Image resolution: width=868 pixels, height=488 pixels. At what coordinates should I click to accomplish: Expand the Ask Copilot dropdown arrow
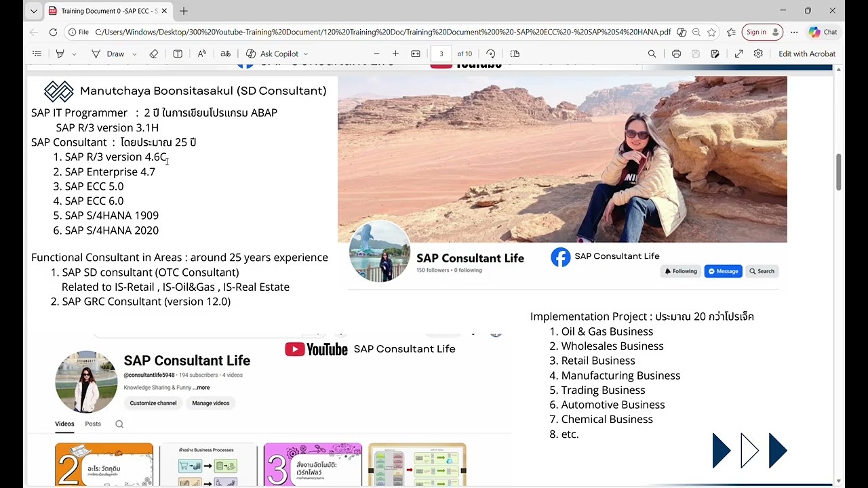click(x=306, y=54)
